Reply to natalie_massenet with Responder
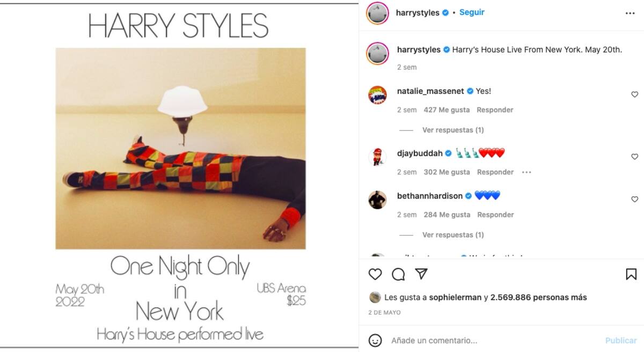This screenshot has width=644, height=352. (x=495, y=109)
